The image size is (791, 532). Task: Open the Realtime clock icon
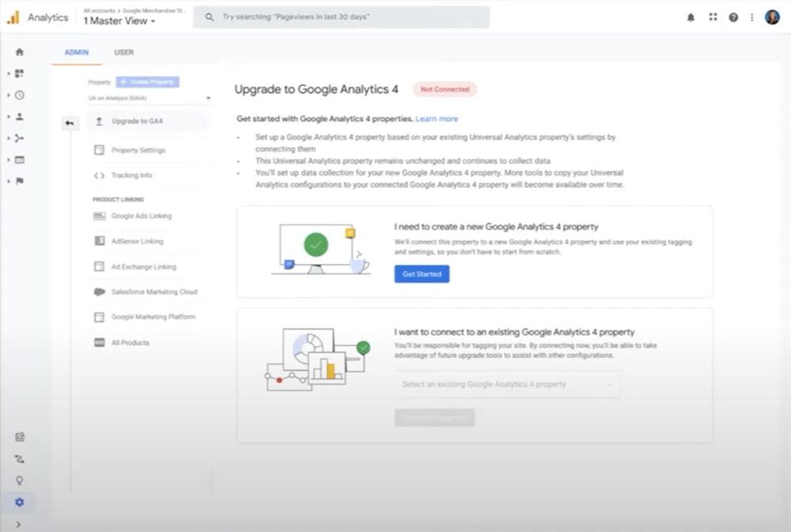(x=19, y=96)
